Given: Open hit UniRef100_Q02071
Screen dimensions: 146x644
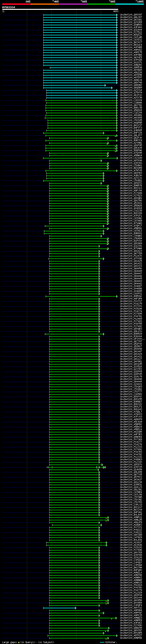Looking at the screenshot, I should pyautogui.click(x=131, y=63).
